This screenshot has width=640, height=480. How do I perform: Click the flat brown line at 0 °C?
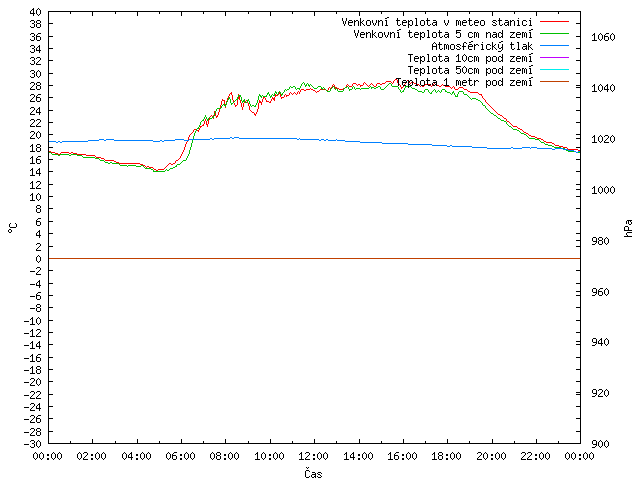[314, 258]
